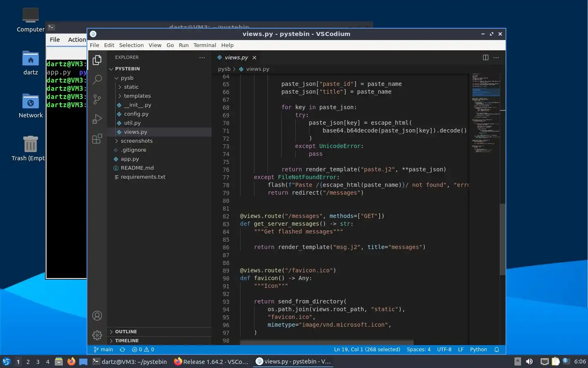Image resolution: width=588 pixels, height=368 pixels.
Task: Open the Manage gear icon
Action: pyautogui.click(x=97, y=335)
